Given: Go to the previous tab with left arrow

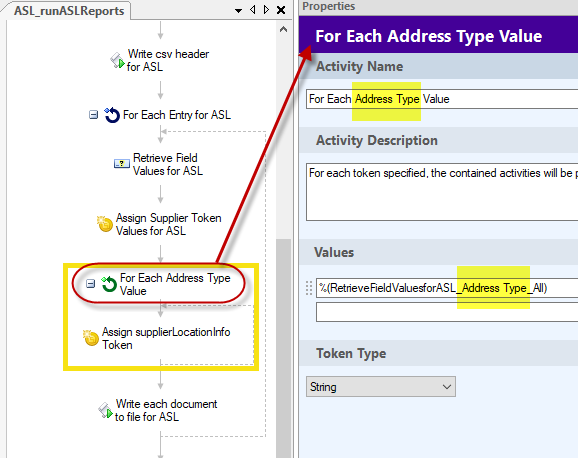Looking at the screenshot, I should pos(253,10).
